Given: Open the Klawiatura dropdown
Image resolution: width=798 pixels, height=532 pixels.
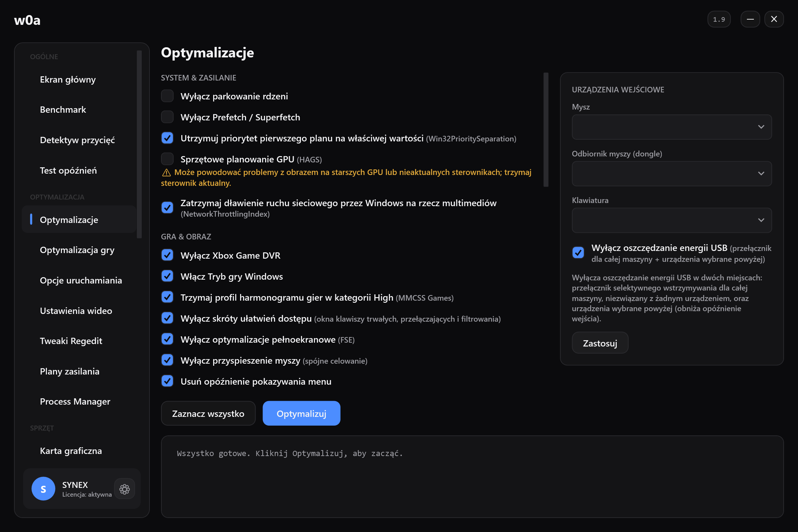Looking at the screenshot, I should pos(672,220).
